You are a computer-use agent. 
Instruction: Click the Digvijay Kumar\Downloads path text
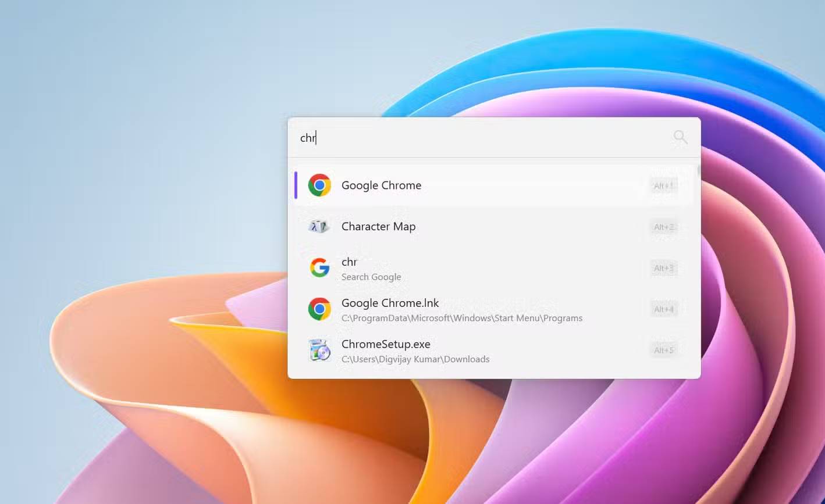tap(415, 359)
